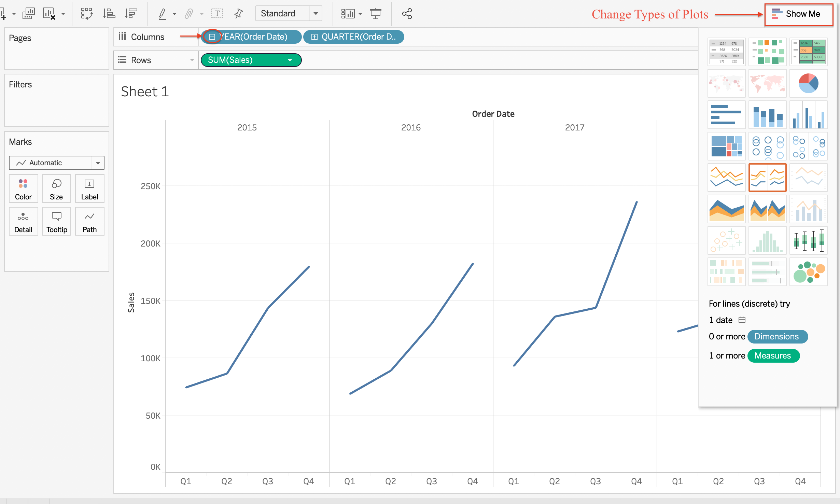
Task: Select the discrete lines chart type
Action: pos(768,178)
